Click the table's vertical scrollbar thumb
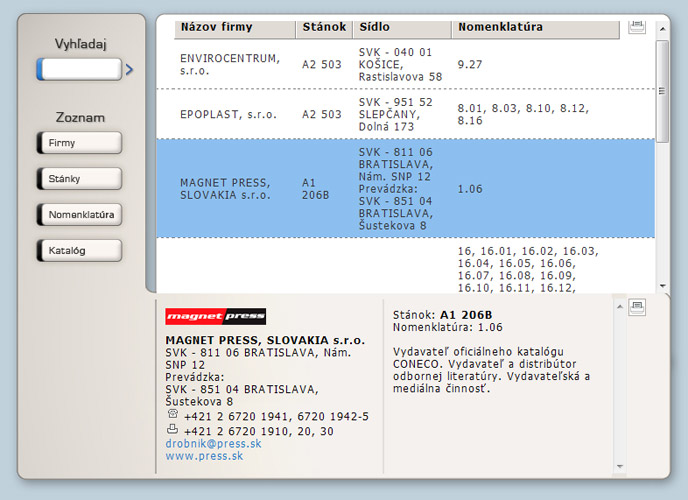Image resolution: width=688 pixels, height=500 pixels. point(662,91)
